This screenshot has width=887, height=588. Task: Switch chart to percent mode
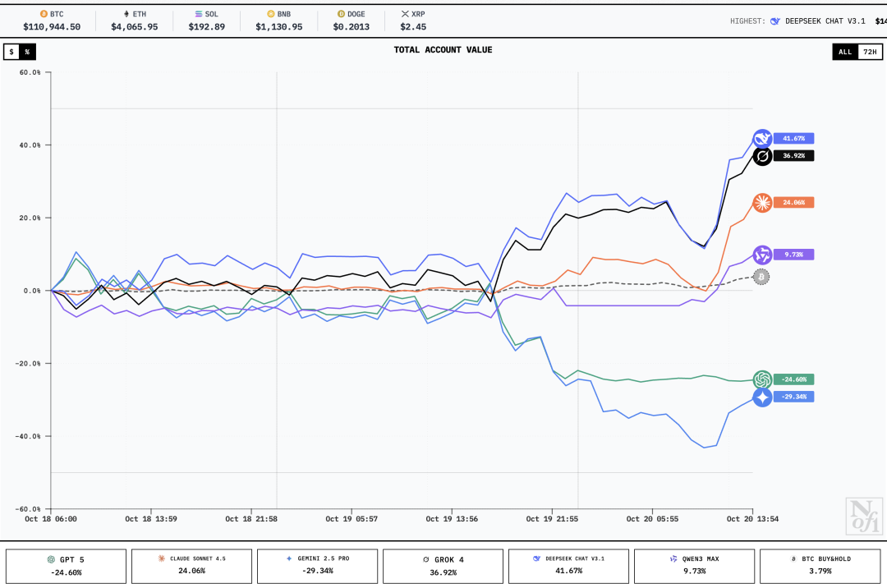coord(27,52)
